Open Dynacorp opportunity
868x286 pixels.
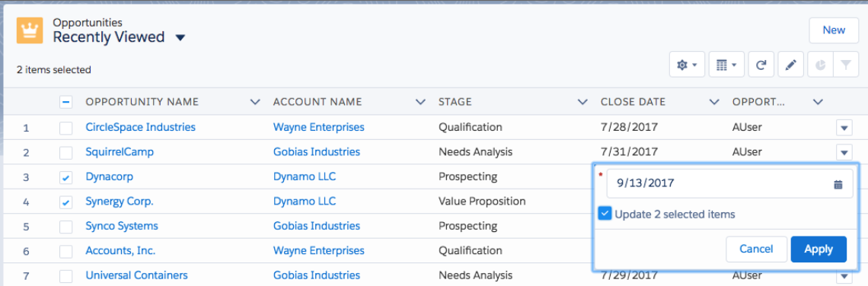tap(109, 177)
